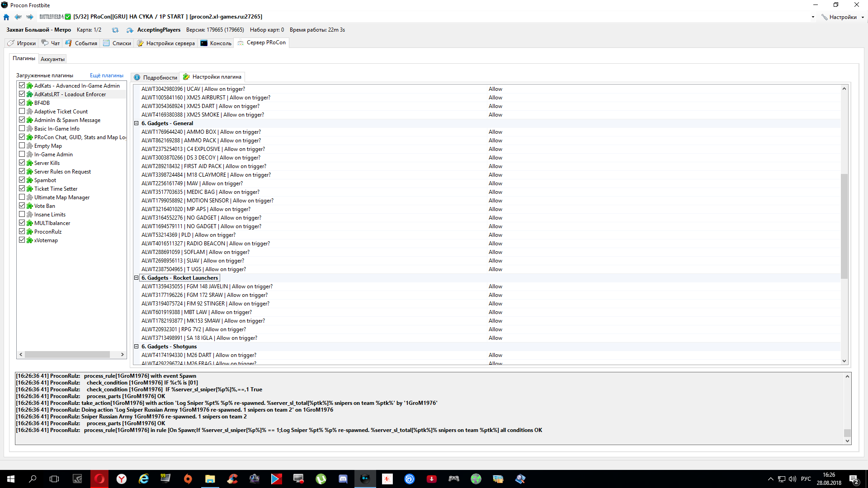
Task: Select the xVotemap plugin icon
Action: [x=30, y=240]
